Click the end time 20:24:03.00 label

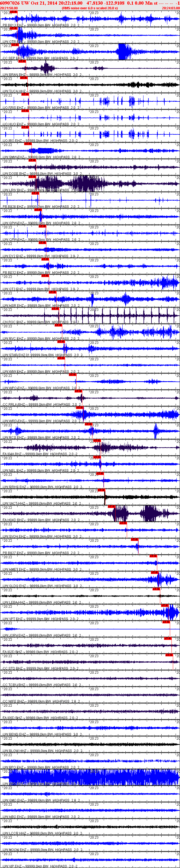tap(171, 8)
